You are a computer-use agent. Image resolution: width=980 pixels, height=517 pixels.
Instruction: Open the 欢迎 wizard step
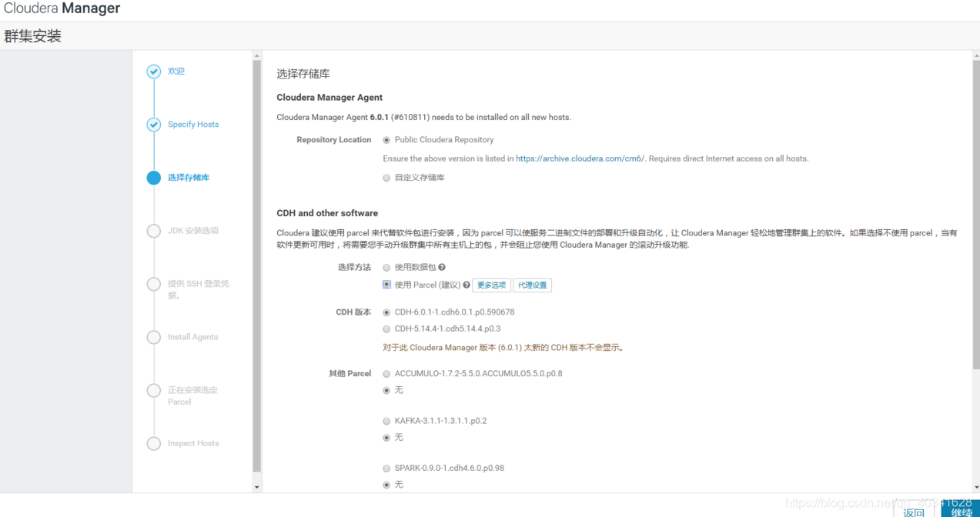(x=176, y=72)
